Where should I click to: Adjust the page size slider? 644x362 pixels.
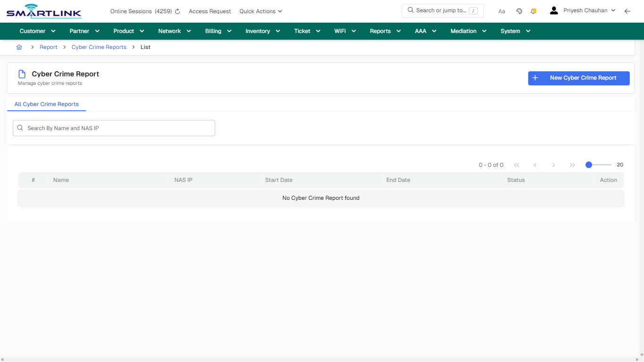pyautogui.click(x=589, y=165)
